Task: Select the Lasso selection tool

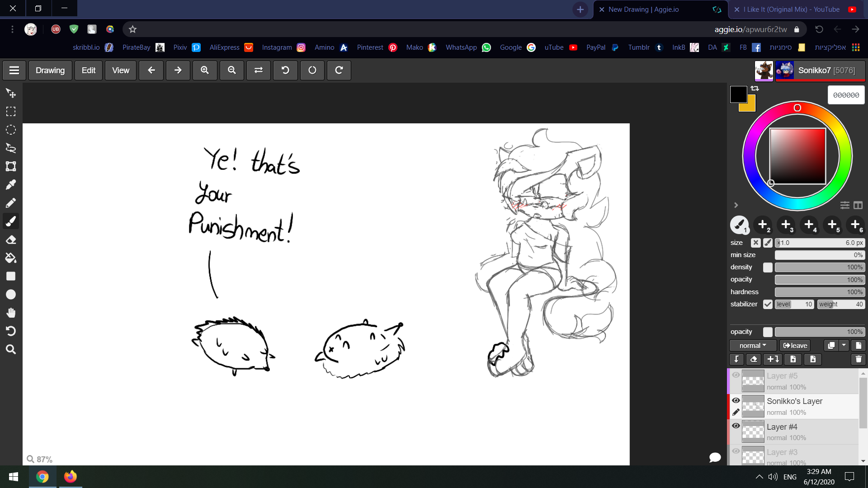Action: (x=11, y=148)
